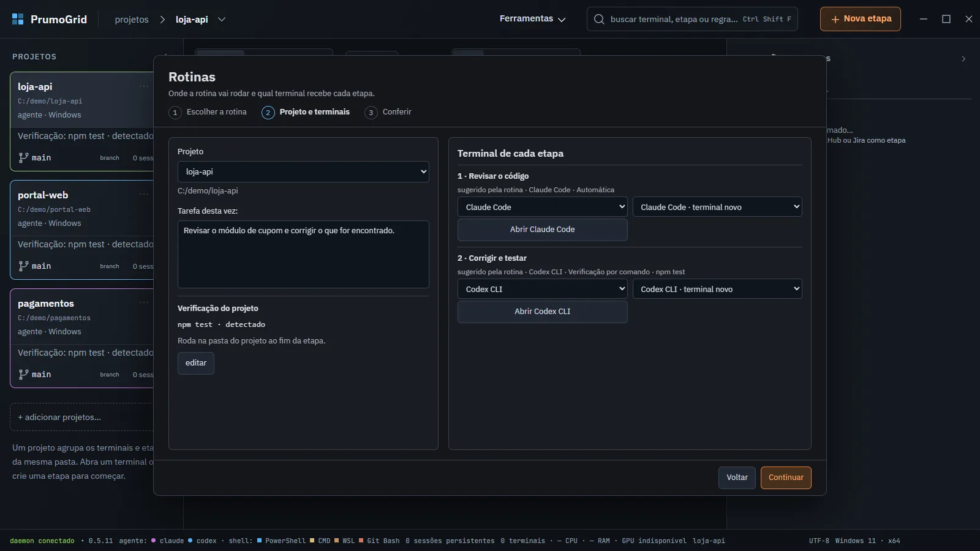Click the Abrir Codex CLI button

542,312
